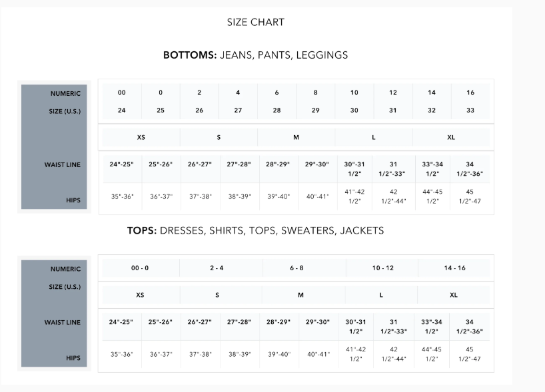The height and width of the screenshot is (392, 545).
Task: Click size 16 / 33 cell in bottoms table
Action: pos(470,101)
